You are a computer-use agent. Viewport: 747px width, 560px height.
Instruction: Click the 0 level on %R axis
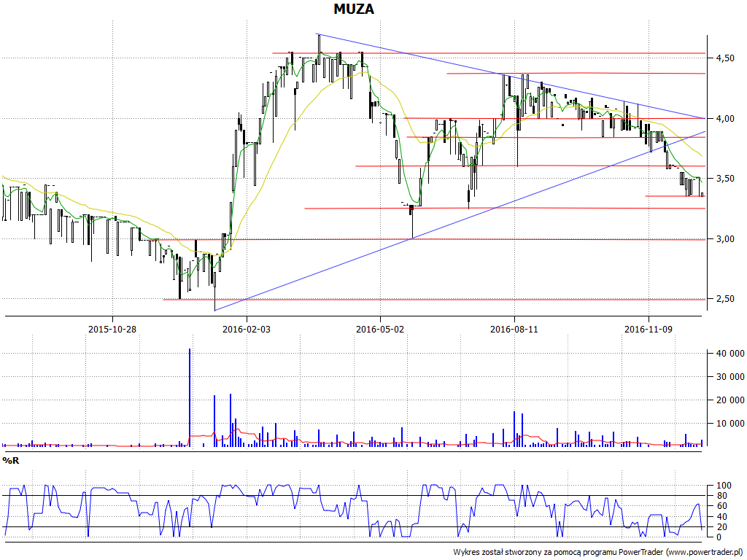pos(719,537)
